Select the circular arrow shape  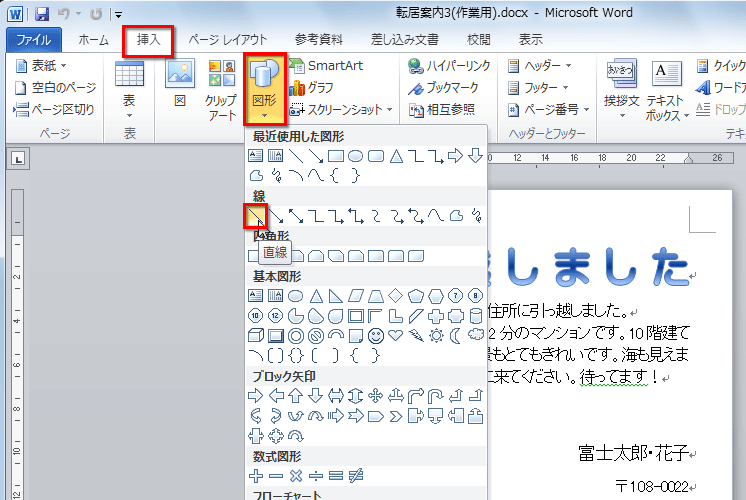pos(296,436)
